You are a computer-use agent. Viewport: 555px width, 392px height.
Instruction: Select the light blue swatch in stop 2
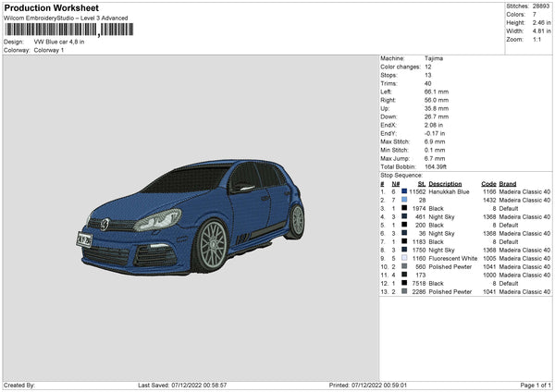404,200
